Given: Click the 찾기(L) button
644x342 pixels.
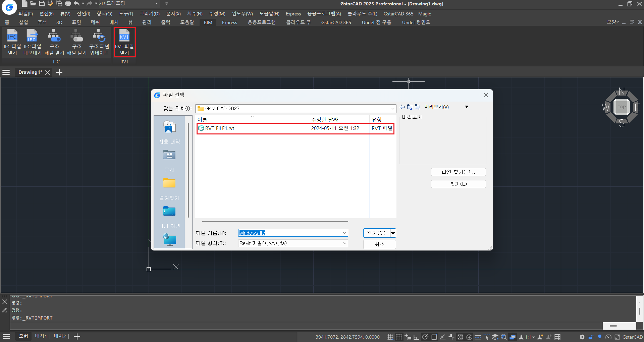Looking at the screenshot, I should tap(458, 184).
